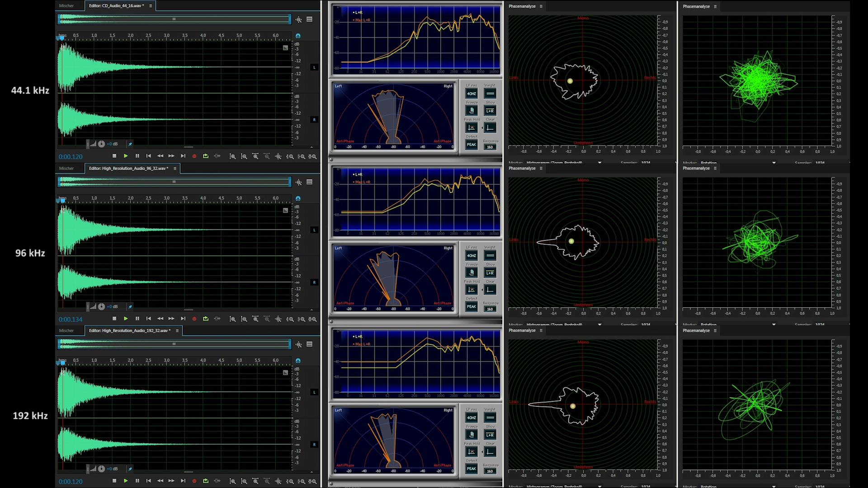
Task: Open Rotation mode dropdown in top-right Phasenanalyse
Action: [x=774, y=162]
